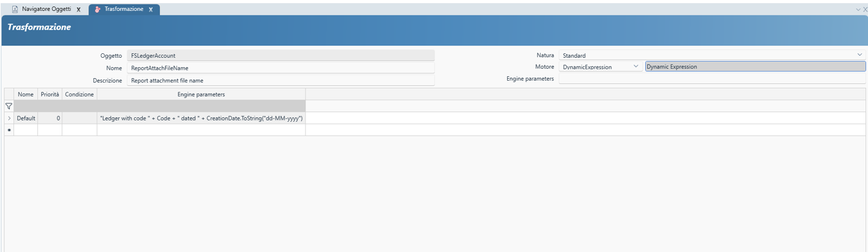Screen dimensions: 868x252
Task: Click the Oggetto field FSLedgerAccount
Action: pos(281,56)
